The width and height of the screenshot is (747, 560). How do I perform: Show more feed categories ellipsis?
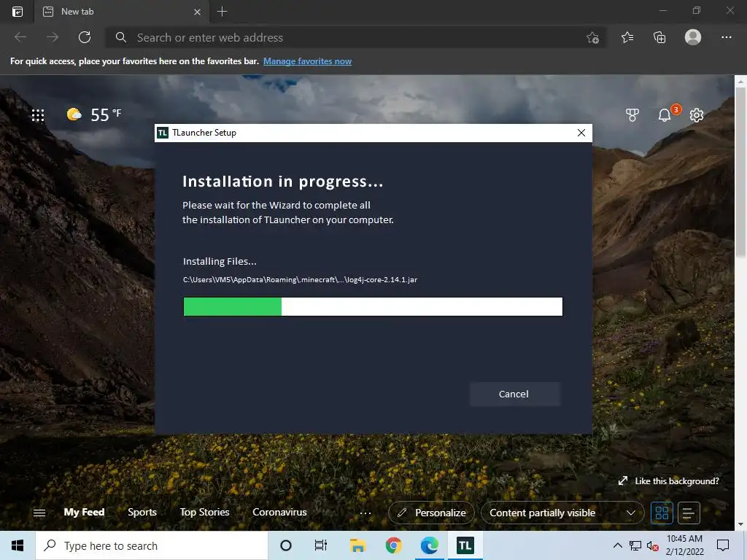[x=365, y=513]
